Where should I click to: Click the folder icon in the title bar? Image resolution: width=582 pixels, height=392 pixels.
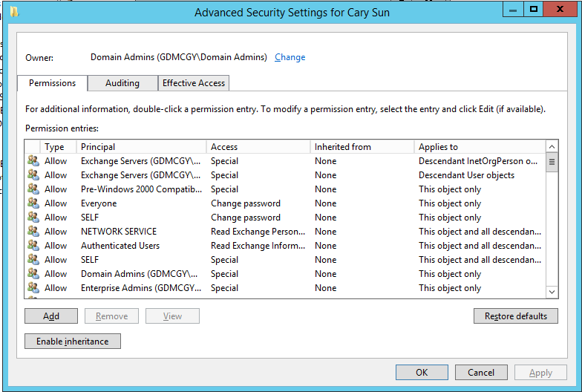(14, 12)
